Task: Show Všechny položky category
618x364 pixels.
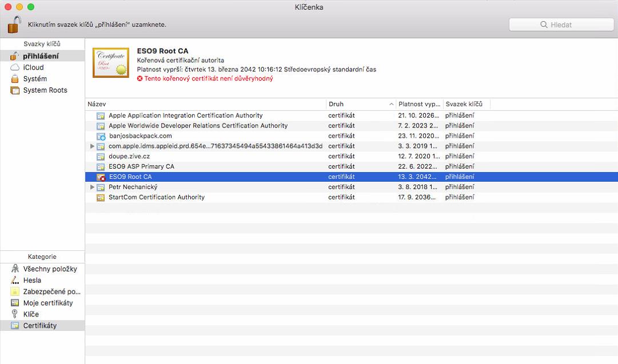Action: tap(42, 269)
